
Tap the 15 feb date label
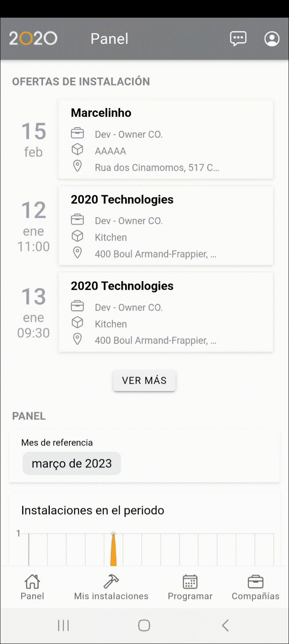click(x=33, y=139)
